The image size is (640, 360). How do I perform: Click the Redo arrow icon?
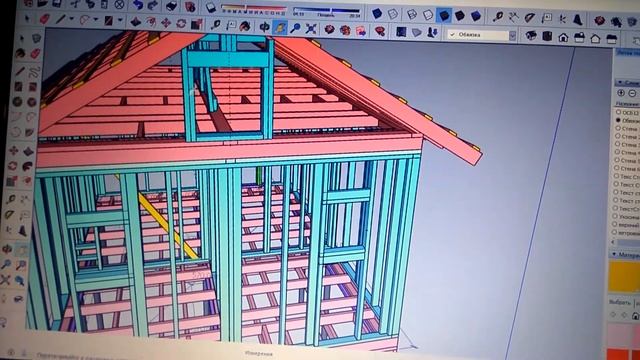point(153,5)
